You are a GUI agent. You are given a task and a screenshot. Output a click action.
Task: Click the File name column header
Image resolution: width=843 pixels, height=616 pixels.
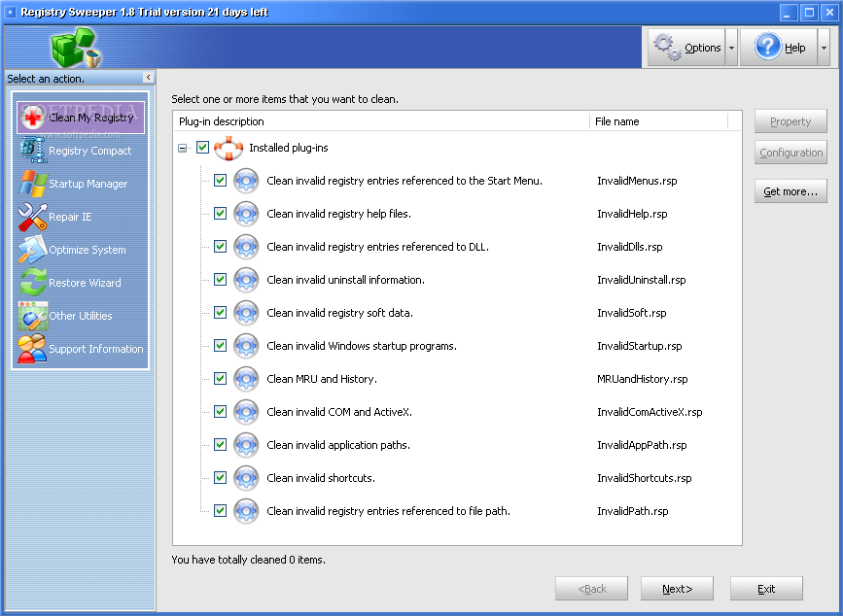coord(658,121)
